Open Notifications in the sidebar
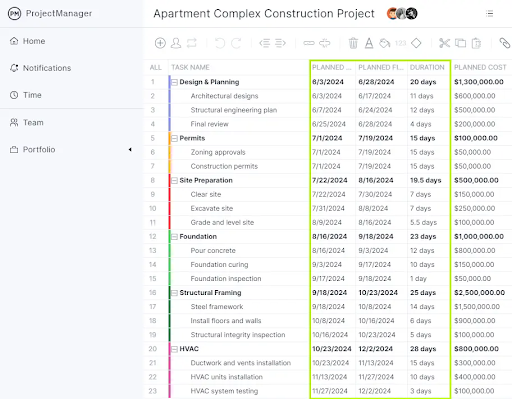Screen dimensions: 512x399 (40, 68)
